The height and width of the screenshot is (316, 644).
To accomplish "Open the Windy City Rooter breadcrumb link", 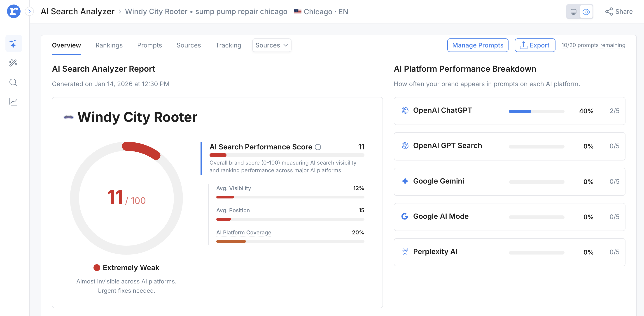I will (x=156, y=12).
